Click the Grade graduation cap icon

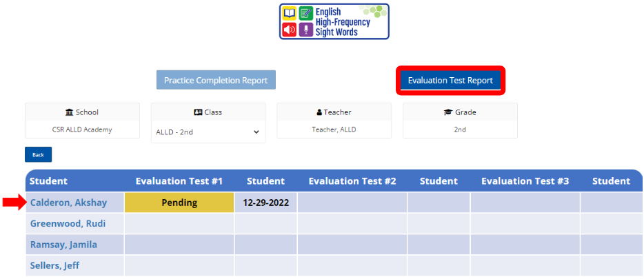(447, 112)
